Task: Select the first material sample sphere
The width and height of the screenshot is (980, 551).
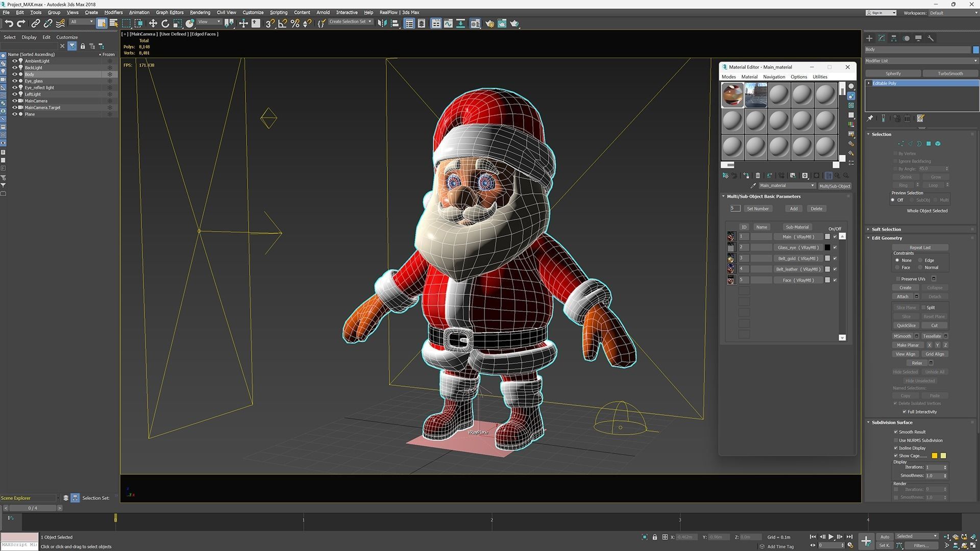Action: [732, 95]
